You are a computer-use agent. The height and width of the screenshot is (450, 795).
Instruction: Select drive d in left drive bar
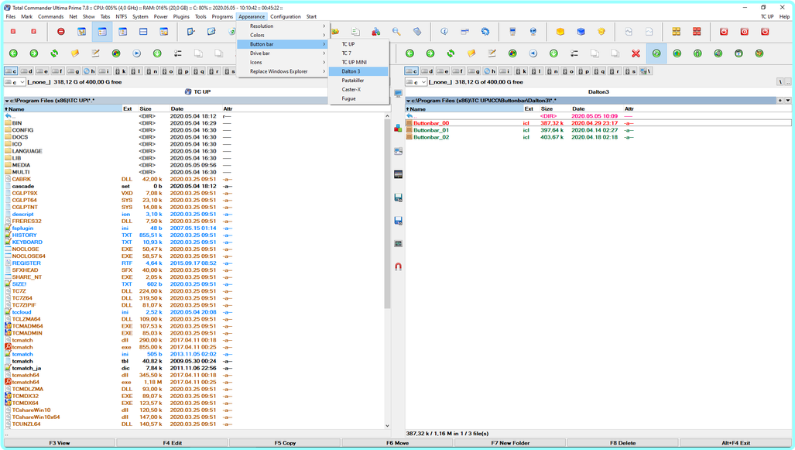pyautogui.click(x=27, y=71)
